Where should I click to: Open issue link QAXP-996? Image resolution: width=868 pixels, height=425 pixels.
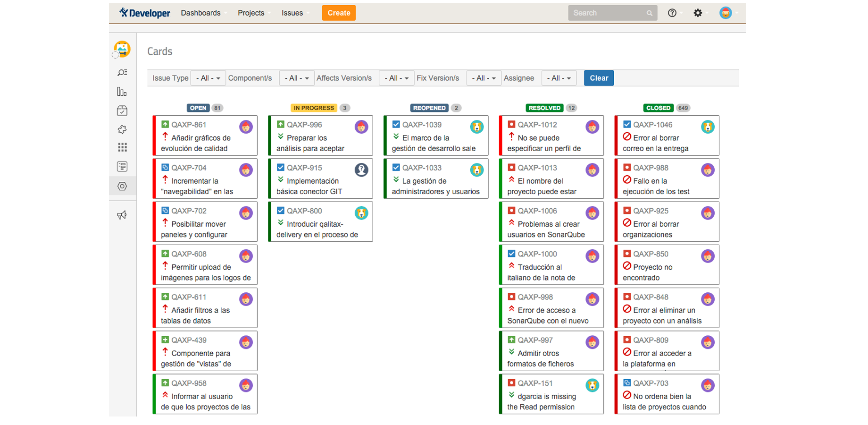304,125
